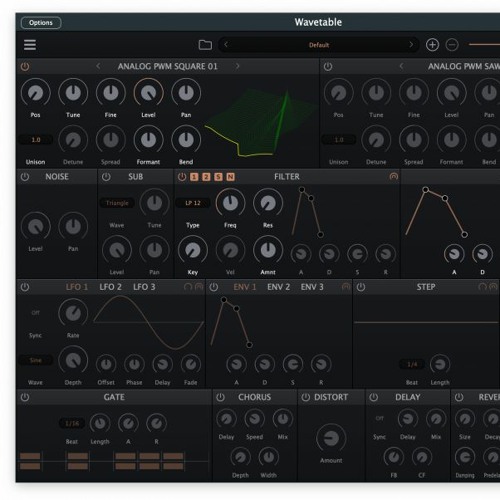Remove preset with minus circle icon

[452, 45]
